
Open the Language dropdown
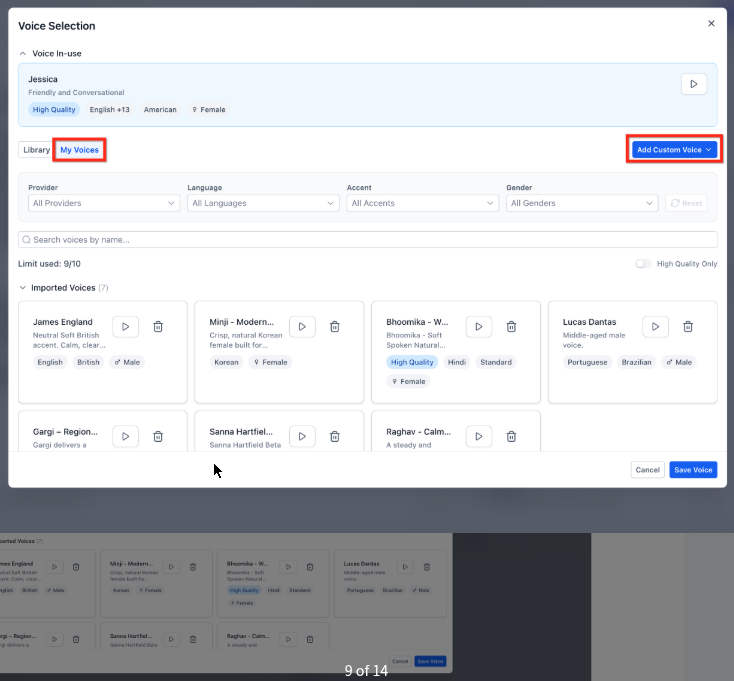pyautogui.click(x=263, y=203)
